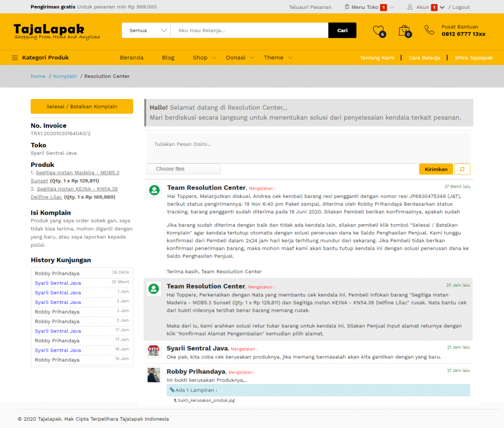The image size is (504, 428).
Task: Click the Logout link
Action: (x=461, y=7)
